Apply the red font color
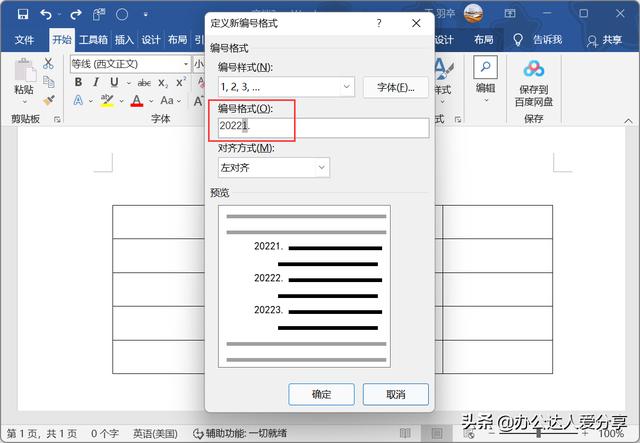This screenshot has height=443, width=640. [137, 100]
